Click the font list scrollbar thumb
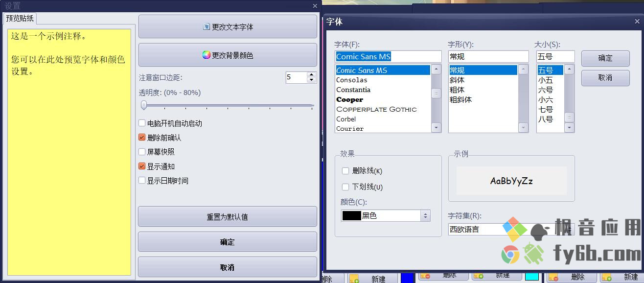Screen dimensions: 644x283 (436, 94)
